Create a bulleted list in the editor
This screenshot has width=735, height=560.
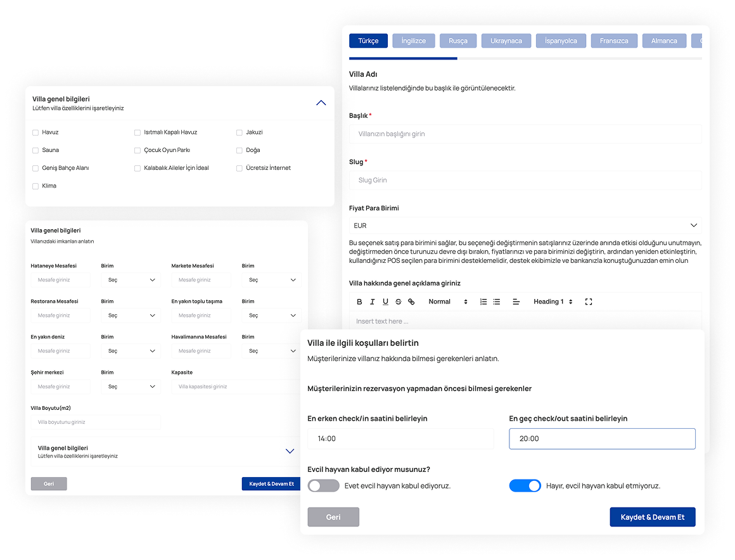497,302
